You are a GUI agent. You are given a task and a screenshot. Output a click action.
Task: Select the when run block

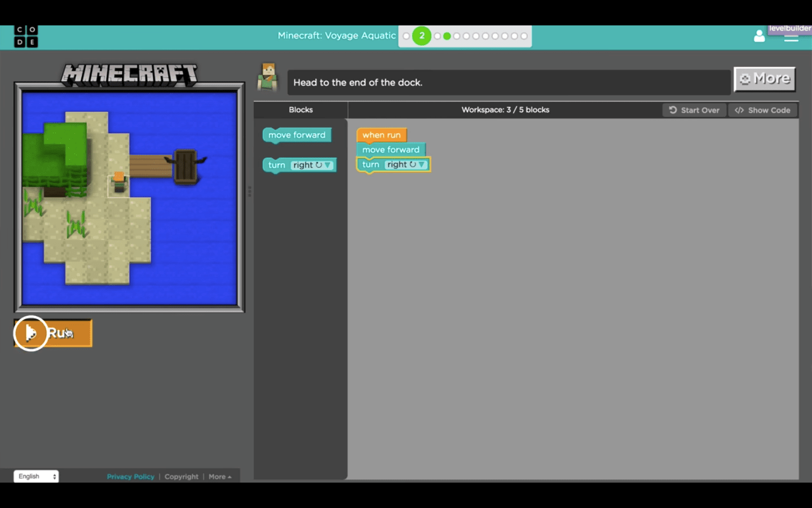tap(382, 135)
